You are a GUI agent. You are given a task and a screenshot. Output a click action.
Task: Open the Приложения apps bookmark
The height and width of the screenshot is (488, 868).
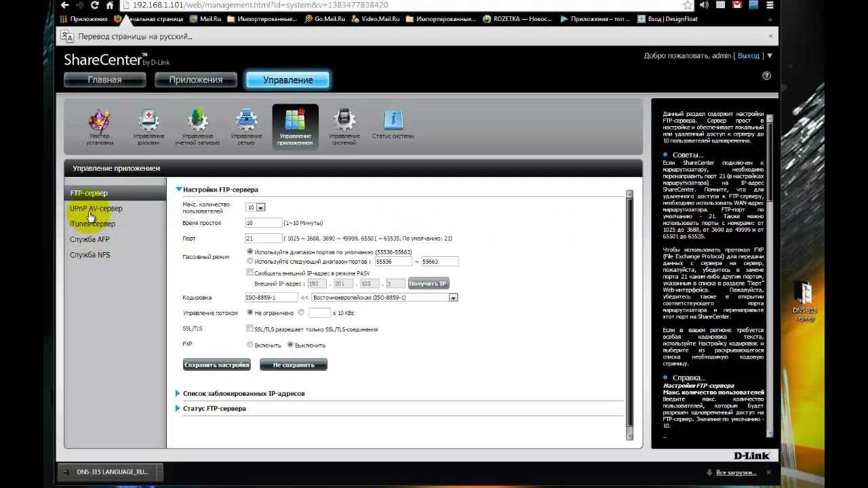pyautogui.click(x=83, y=19)
